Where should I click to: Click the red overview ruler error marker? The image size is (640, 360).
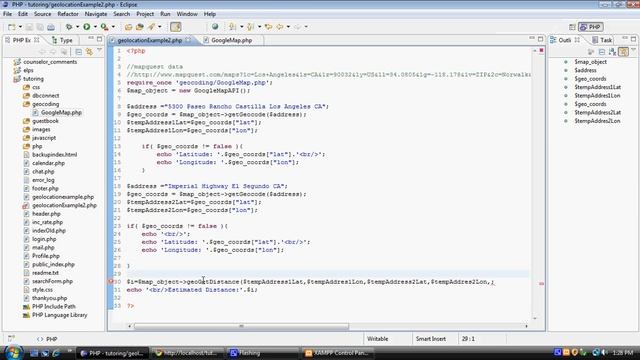point(541,283)
